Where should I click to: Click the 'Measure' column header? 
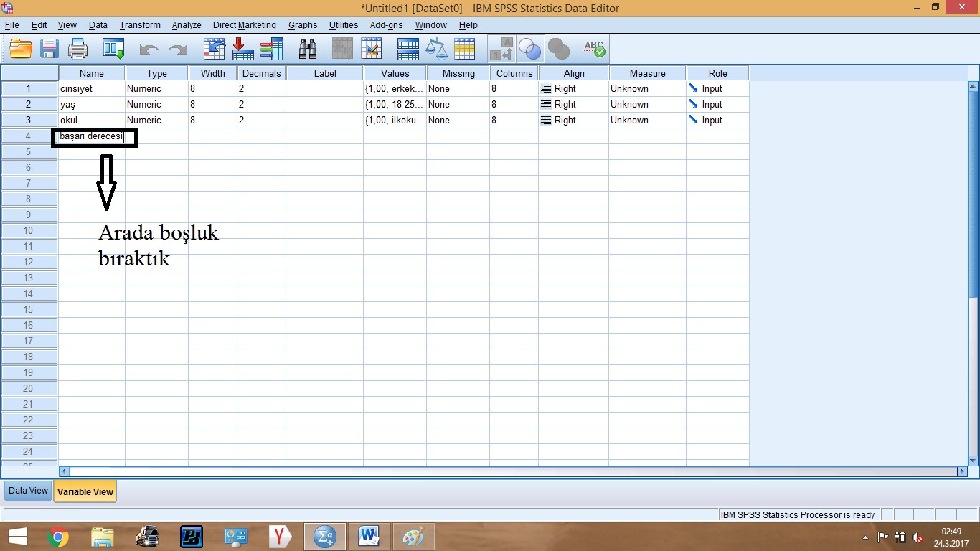click(x=647, y=73)
